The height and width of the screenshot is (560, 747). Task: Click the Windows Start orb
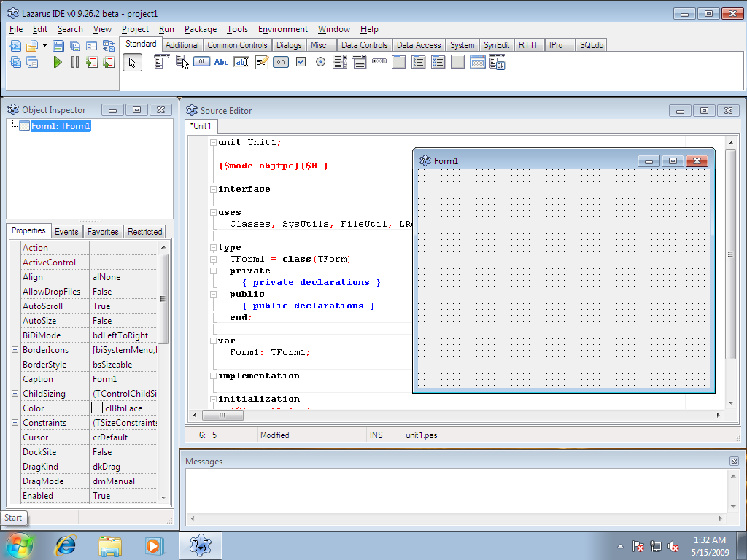click(19, 545)
